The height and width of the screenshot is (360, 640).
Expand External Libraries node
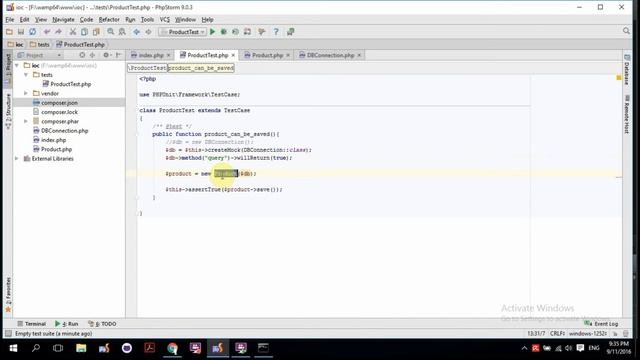[17, 158]
